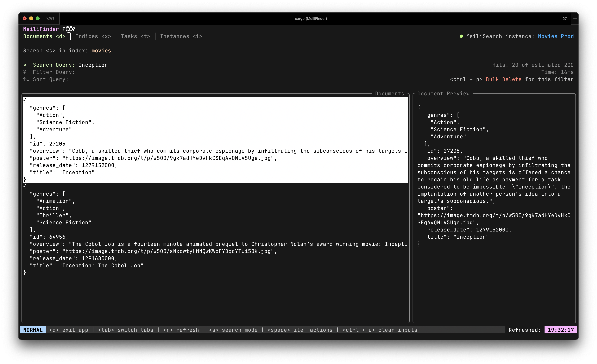597x364 pixels.
Task: Click the Document Preview panel title
Action: pos(443,94)
